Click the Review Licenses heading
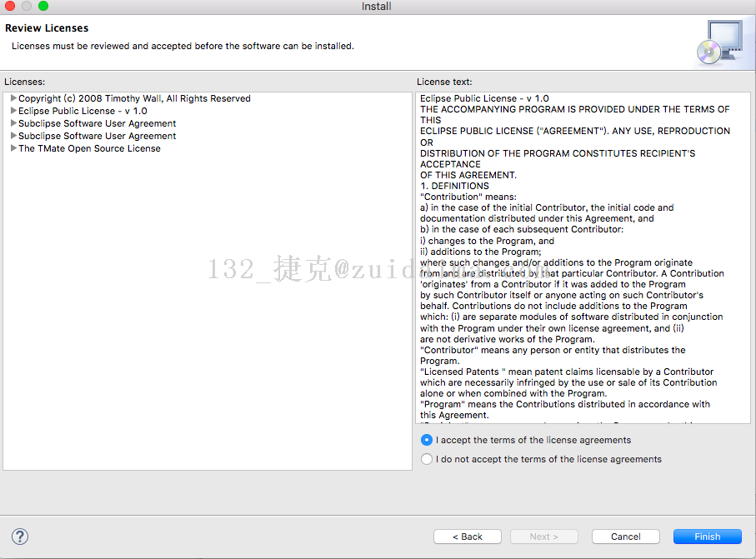The image size is (756, 559). click(47, 28)
